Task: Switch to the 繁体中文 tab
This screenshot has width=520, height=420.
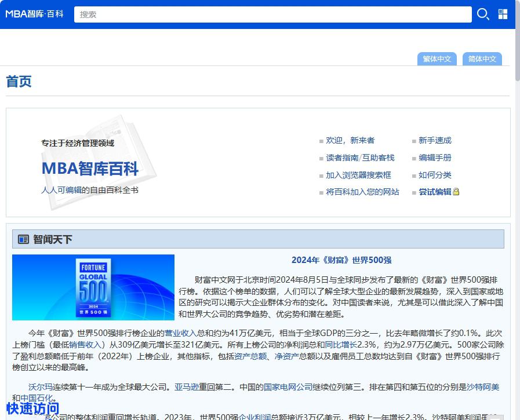Action: pos(437,59)
